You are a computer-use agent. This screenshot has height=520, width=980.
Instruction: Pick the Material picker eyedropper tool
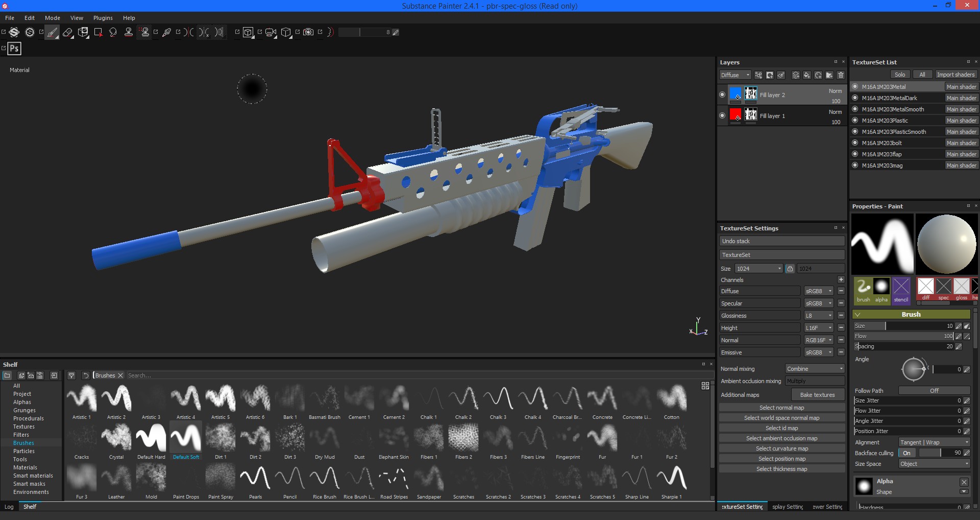click(166, 33)
